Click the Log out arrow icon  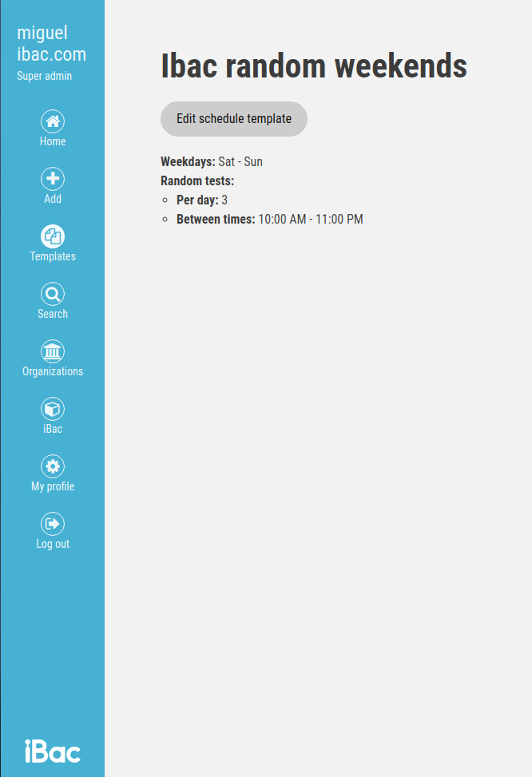[53, 524]
